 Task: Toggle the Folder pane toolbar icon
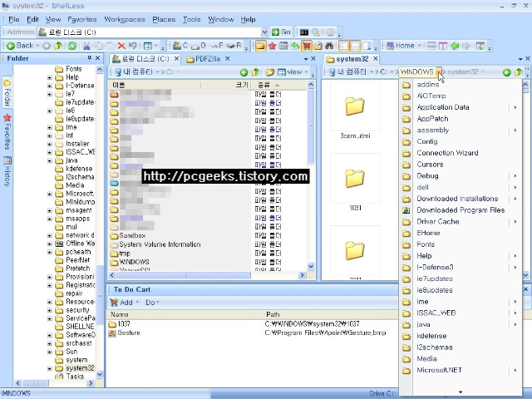(x=260, y=46)
